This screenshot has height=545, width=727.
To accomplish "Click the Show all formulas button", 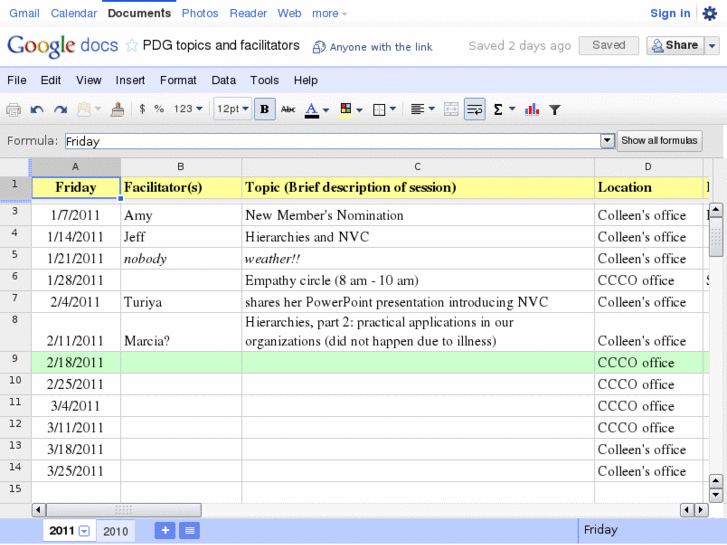I will (x=660, y=141).
